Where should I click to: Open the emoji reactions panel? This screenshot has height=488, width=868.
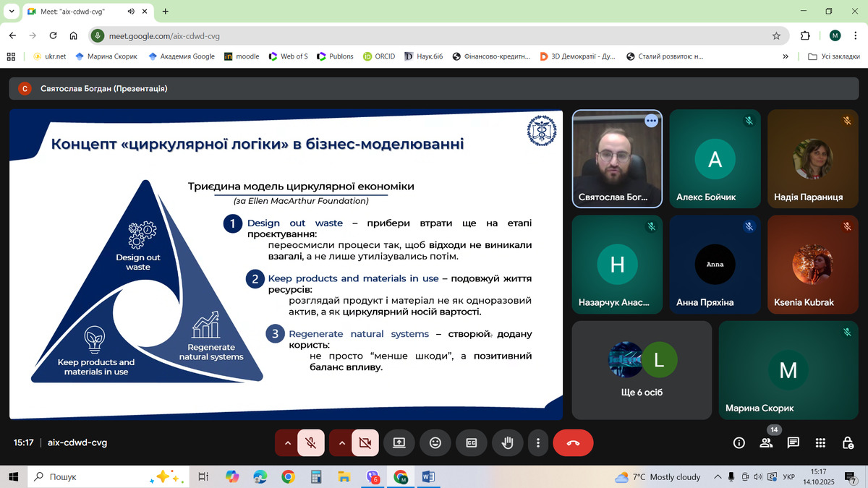coord(435,442)
